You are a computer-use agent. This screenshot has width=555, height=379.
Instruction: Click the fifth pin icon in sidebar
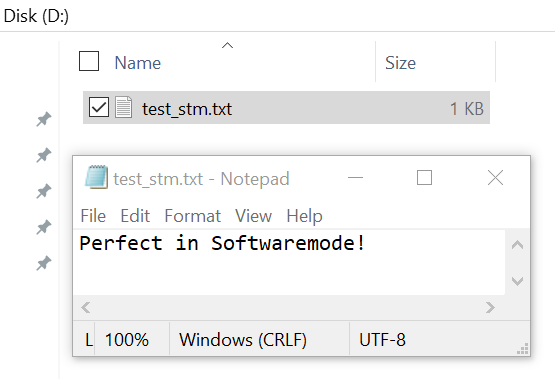pos(44,263)
